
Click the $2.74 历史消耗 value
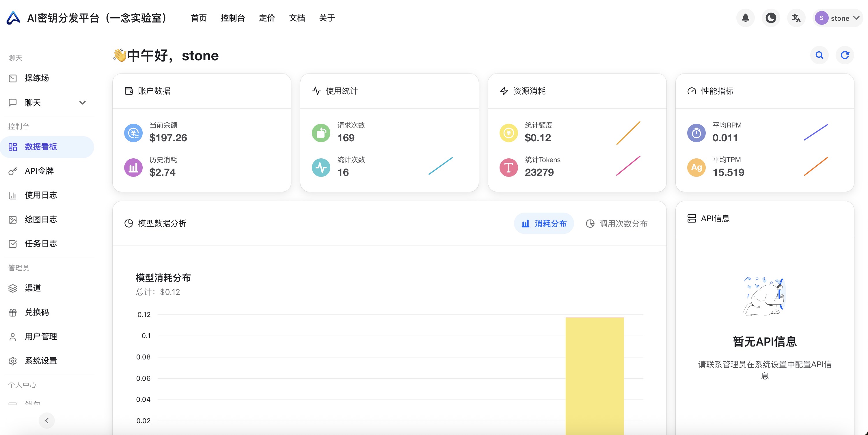click(x=162, y=172)
